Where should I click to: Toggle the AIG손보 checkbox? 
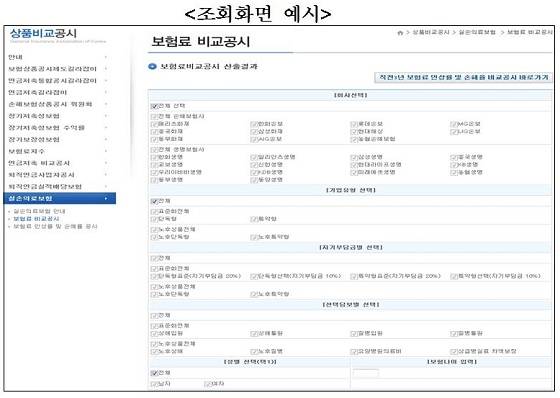coord(254,139)
